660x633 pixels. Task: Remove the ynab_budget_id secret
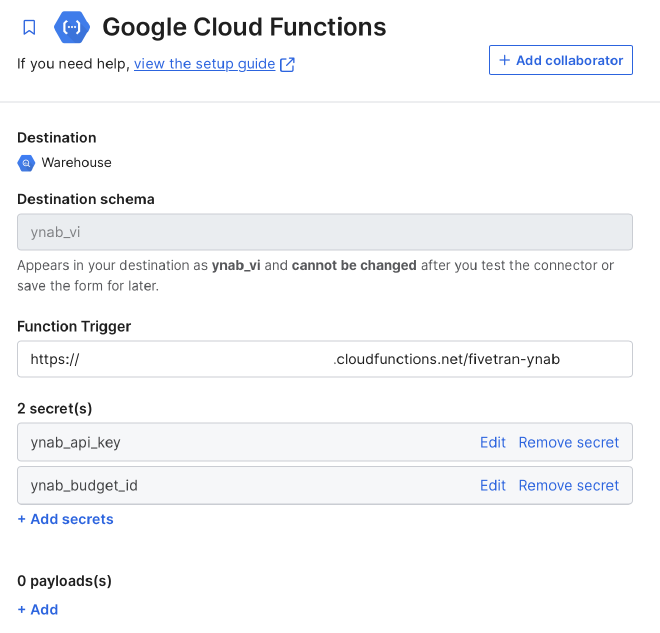click(568, 485)
